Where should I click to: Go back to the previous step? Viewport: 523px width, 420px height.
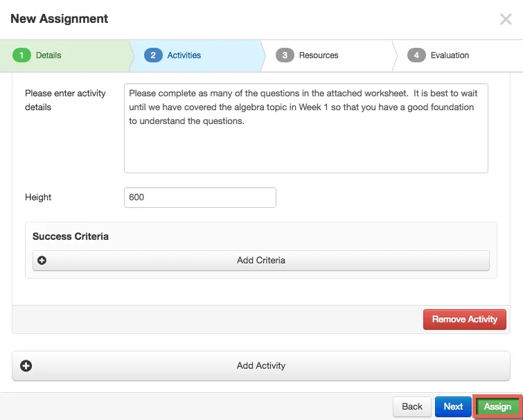click(412, 407)
